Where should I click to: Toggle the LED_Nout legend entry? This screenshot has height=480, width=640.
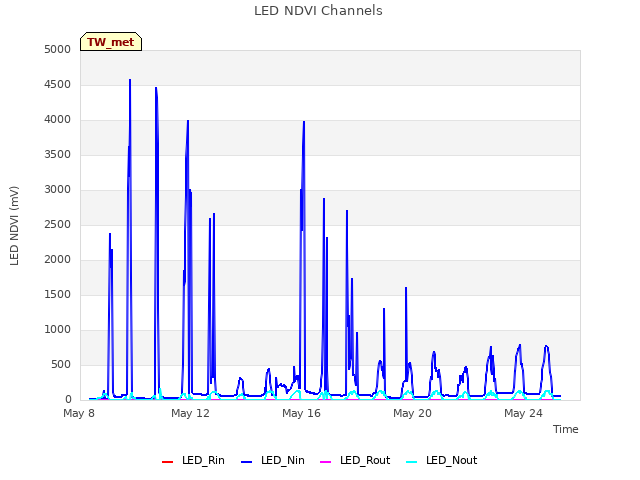click(442, 461)
